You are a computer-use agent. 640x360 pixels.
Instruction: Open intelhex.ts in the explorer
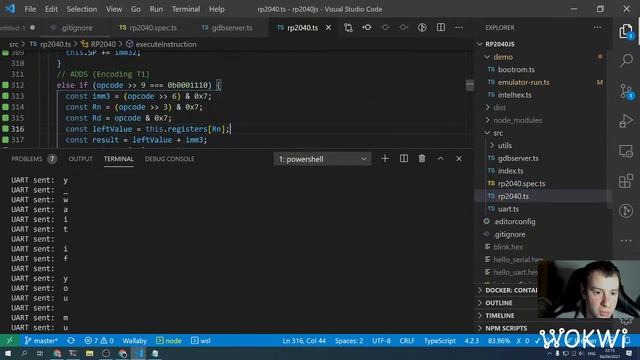(x=514, y=95)
